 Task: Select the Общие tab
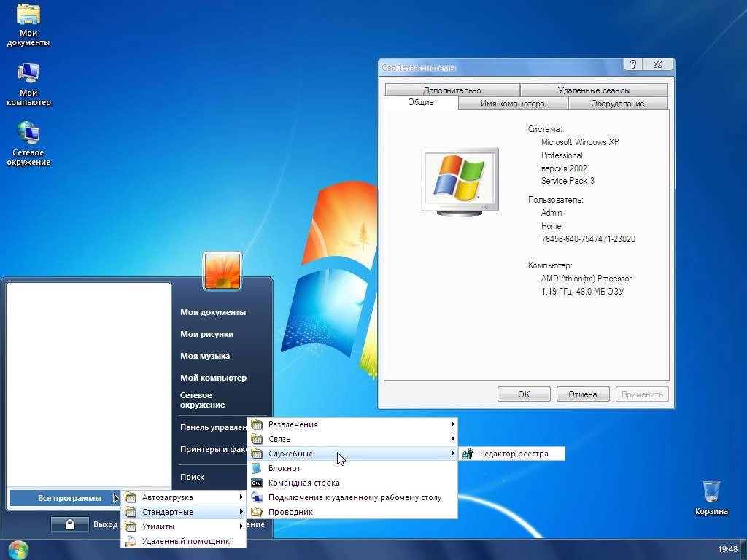[x=421, y=102]
